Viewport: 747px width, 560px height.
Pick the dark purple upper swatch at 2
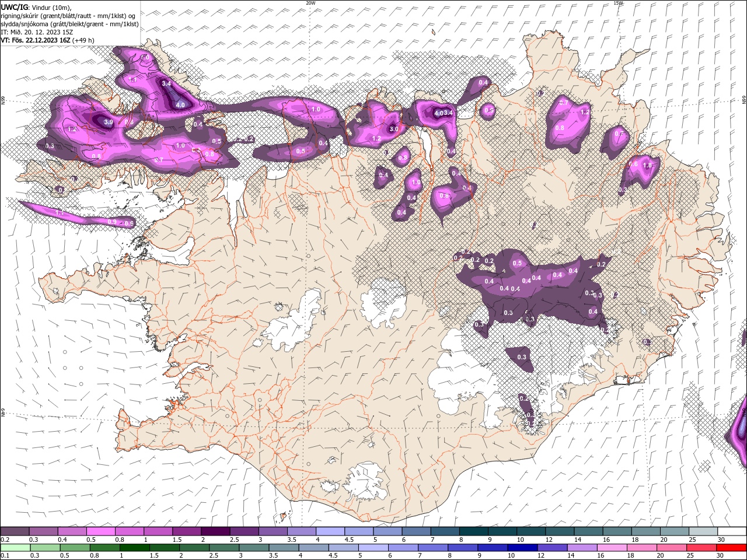215,531
